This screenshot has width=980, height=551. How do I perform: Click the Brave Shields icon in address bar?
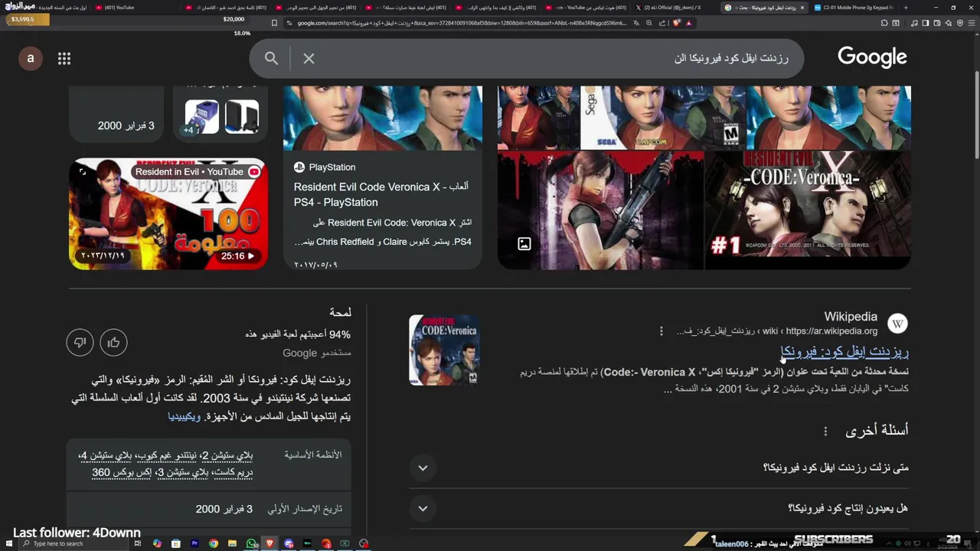pos(677,23)
